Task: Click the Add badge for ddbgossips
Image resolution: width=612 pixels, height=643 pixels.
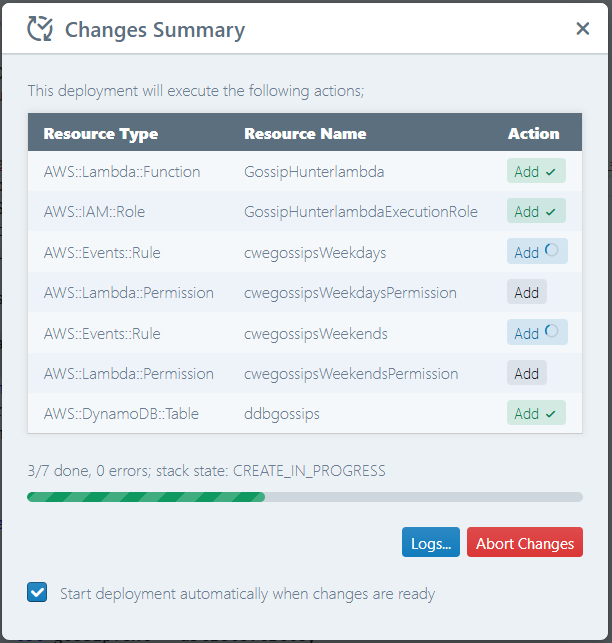Action: click(536, 413)
